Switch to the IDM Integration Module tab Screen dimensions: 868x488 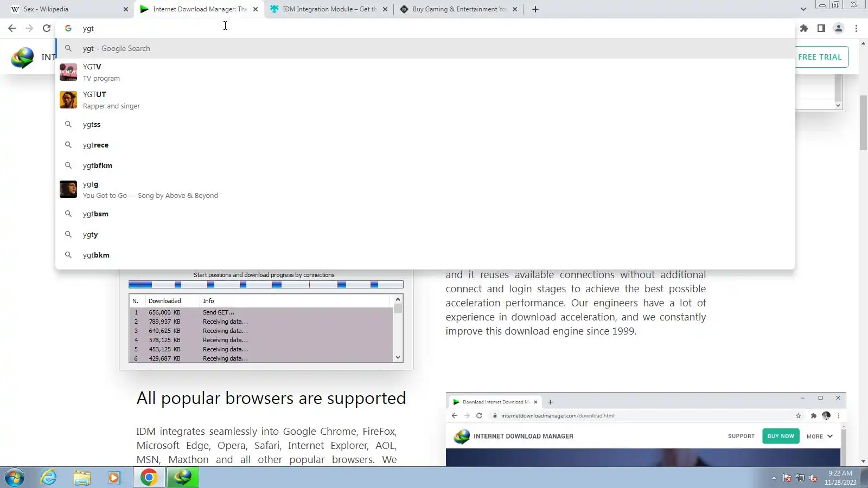coord(329,9)
